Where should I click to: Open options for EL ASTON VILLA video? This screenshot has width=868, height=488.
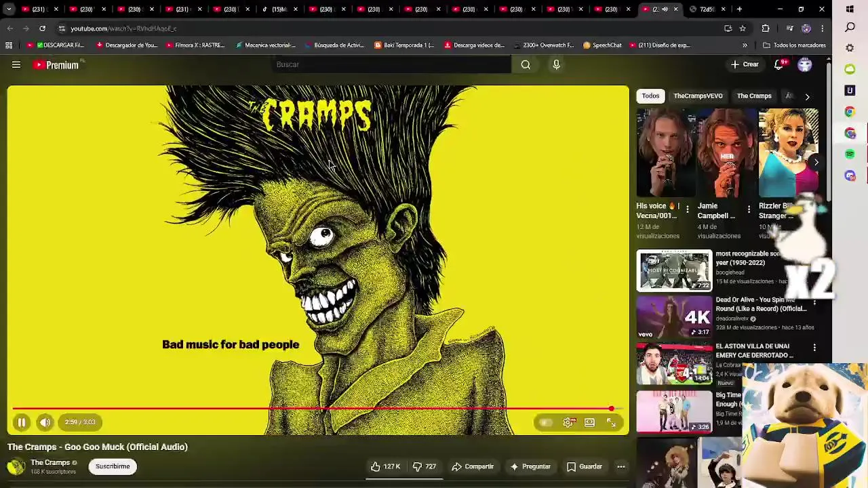pos(814,348)
